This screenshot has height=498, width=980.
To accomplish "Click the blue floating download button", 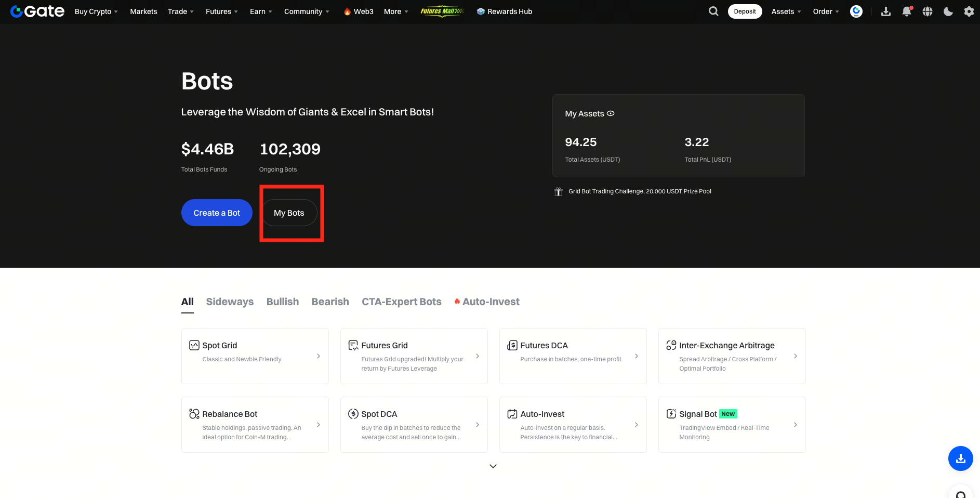I will pos(960,458).
